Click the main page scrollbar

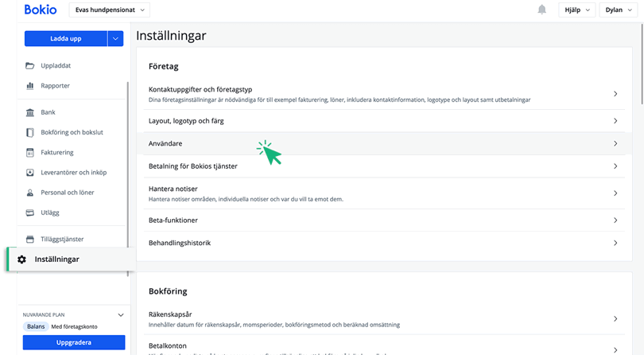(x=642, y=64)
